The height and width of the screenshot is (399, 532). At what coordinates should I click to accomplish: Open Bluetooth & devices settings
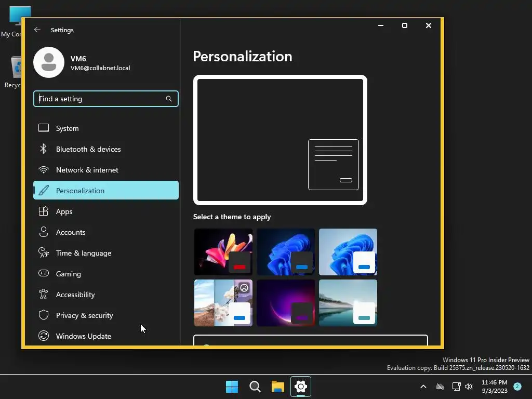(106, 149)
